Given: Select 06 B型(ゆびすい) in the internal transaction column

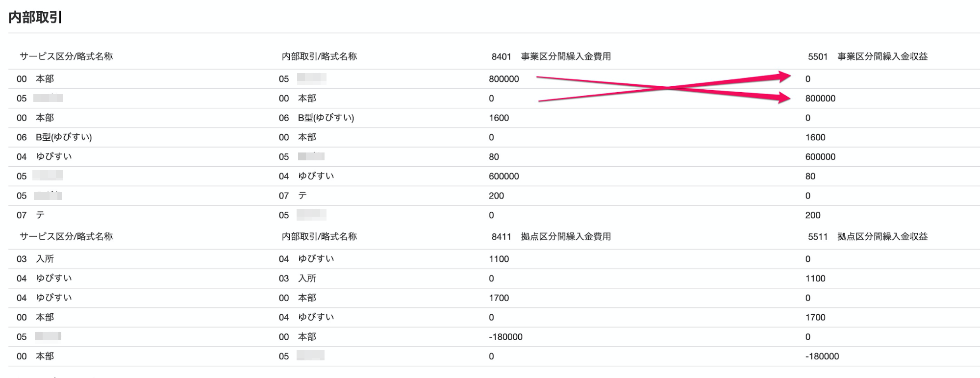Looking at the screenshot, I should coord(317,118).
